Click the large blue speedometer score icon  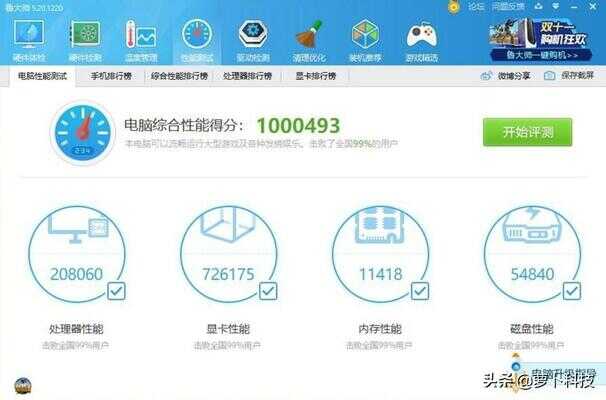[82, 133]
